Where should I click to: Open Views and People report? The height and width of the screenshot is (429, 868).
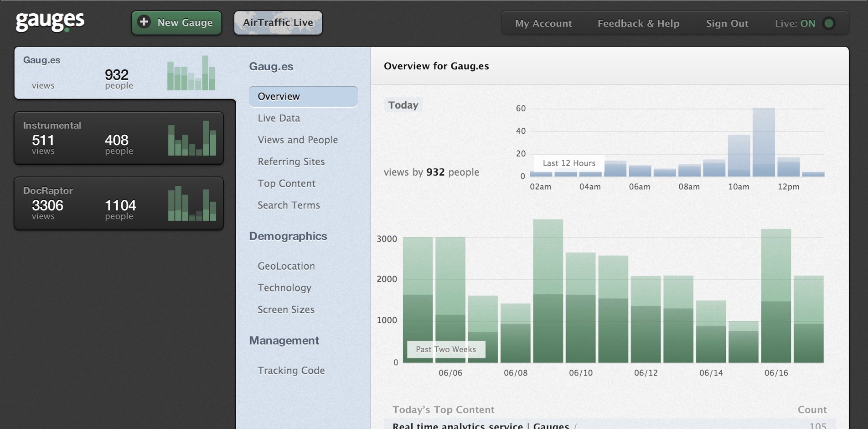click(x=298, y=140)
